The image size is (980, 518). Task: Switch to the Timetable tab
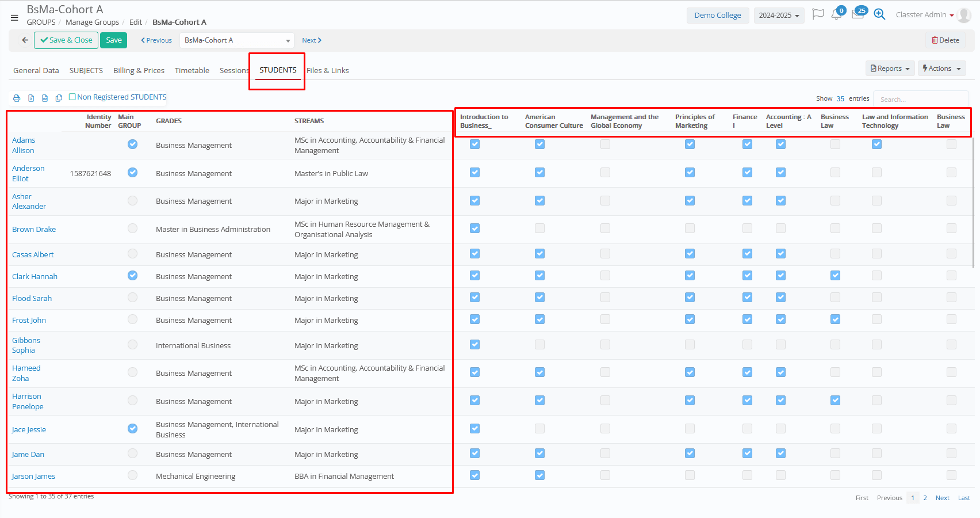click(192, 71)
